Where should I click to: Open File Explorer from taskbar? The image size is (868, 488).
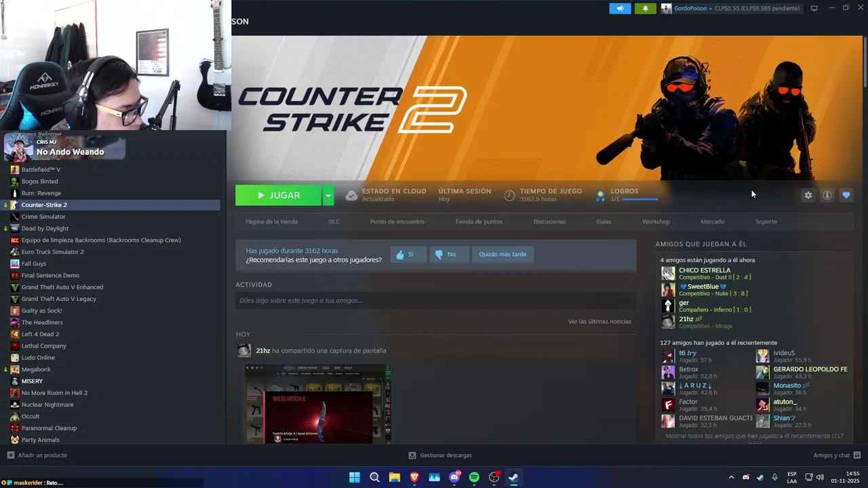pyautogui.click(x=394, y=477)
